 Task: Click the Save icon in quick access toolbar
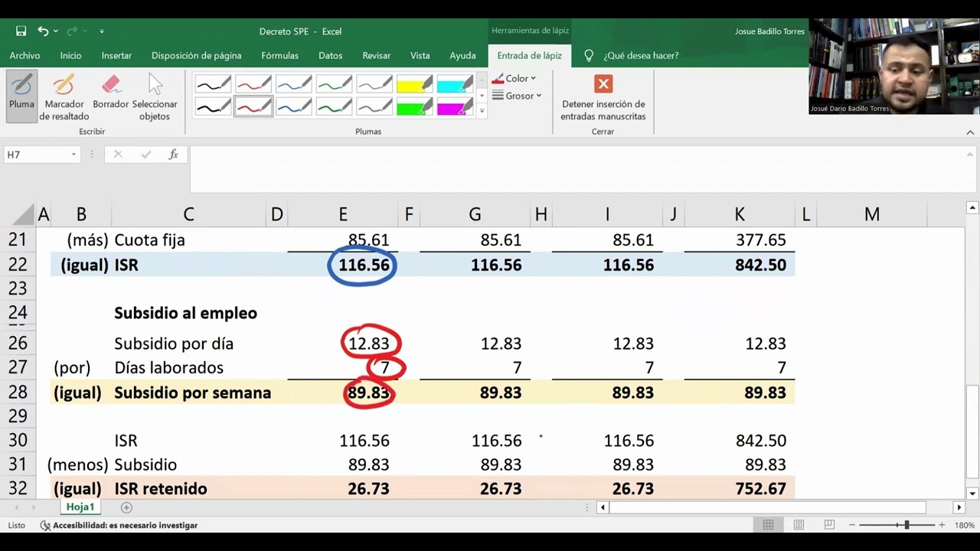[x=21, y=31]
